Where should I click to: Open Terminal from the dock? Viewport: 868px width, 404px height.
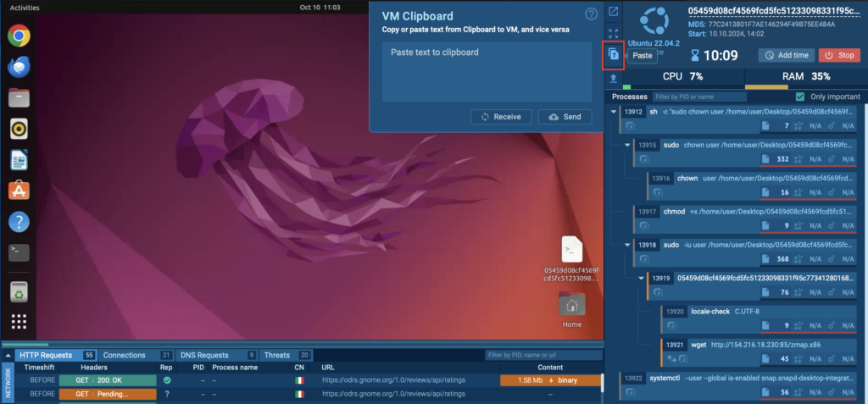19,253
